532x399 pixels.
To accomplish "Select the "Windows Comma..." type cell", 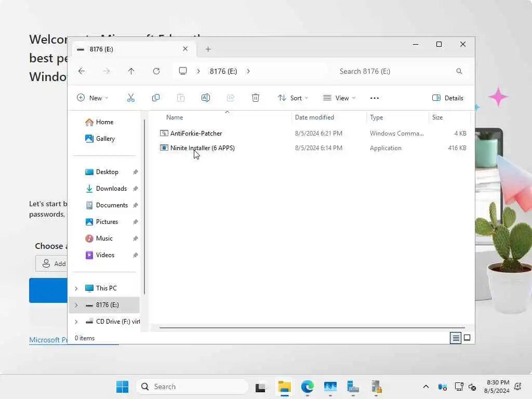I will click(396, 134).
